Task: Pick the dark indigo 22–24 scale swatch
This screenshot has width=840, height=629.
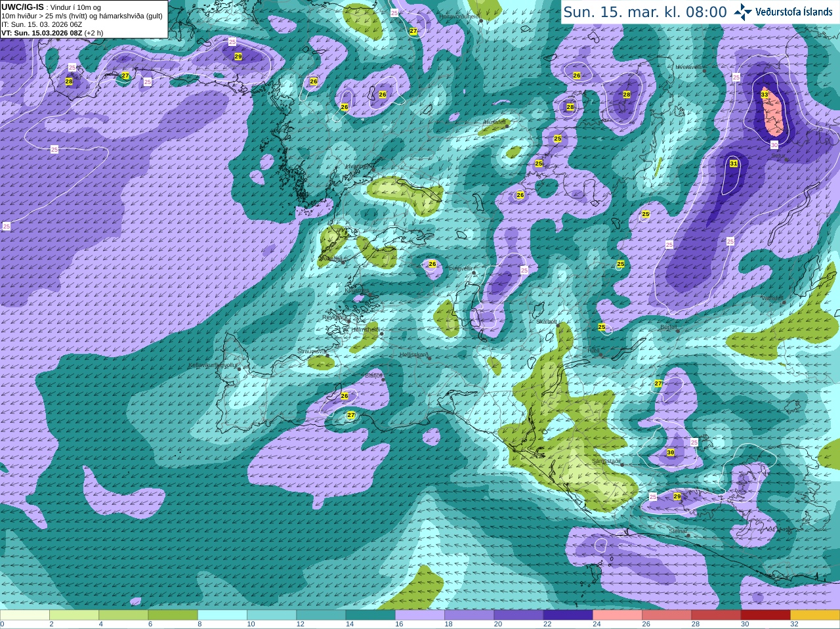Action: coord(568,615)
